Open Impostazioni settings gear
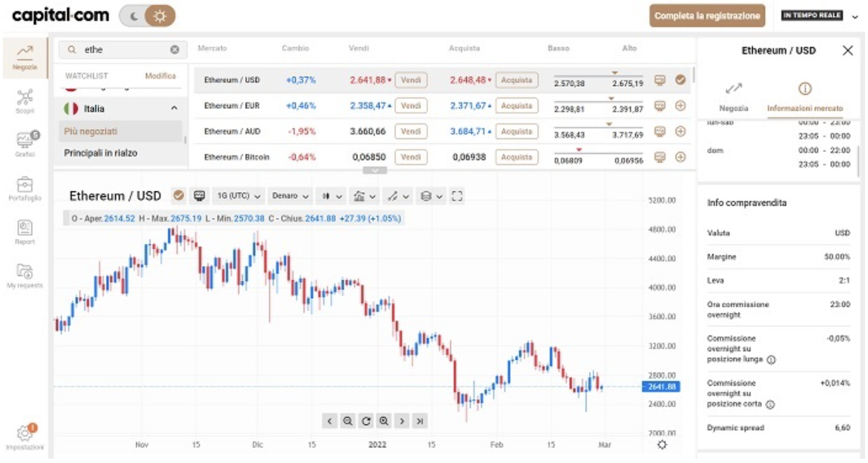This screenshot has width=868, height=463. (x=25, y=436)
